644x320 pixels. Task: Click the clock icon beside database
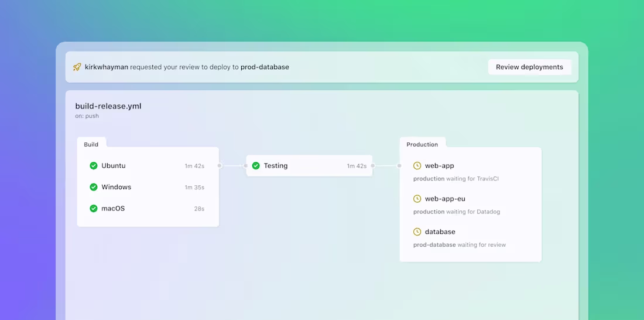pos(417,232)
